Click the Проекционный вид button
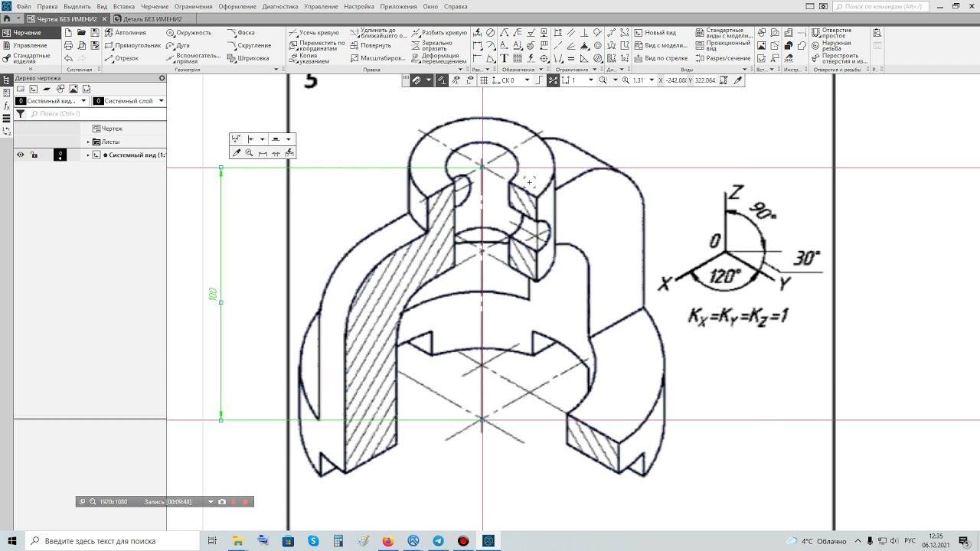The width and height of the screenshot is (980, 551). pos(723,45)
